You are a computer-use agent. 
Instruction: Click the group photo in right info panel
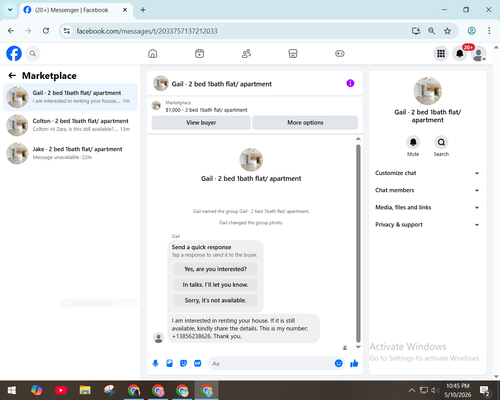(428, 91)
